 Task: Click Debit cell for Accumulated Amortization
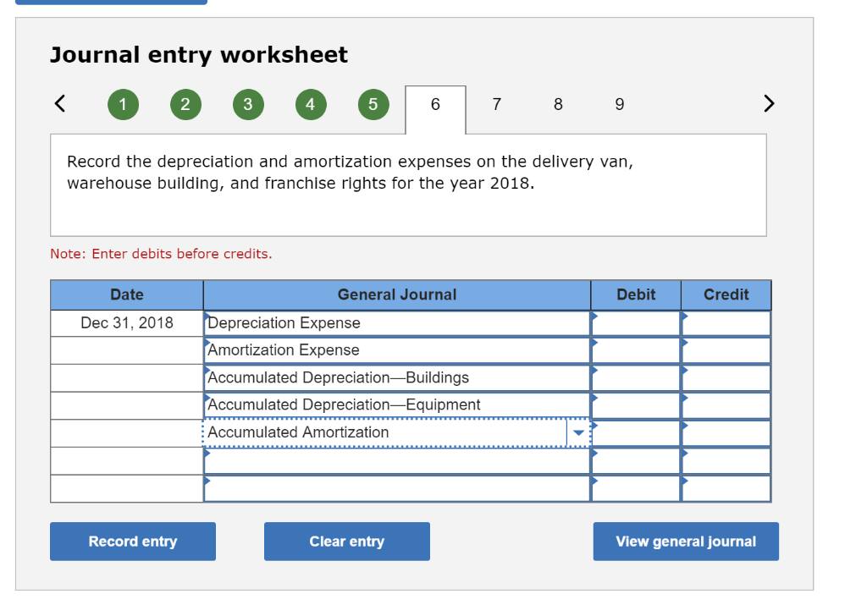636,432
